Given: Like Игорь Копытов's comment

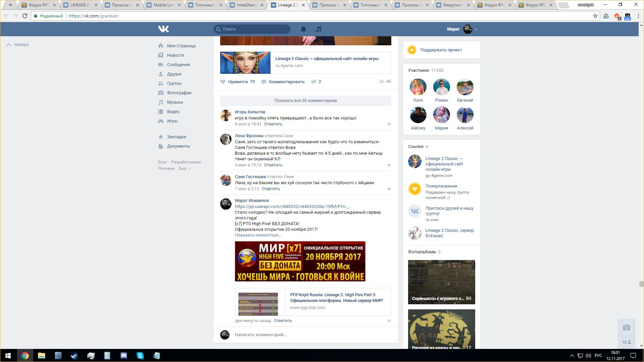Looking at the screenshot, I should 389,124.
